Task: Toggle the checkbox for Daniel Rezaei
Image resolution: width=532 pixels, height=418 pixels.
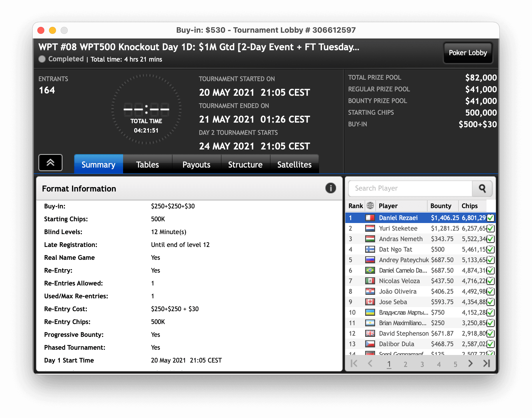Action: pyautogui.click(x=491, y=218)
